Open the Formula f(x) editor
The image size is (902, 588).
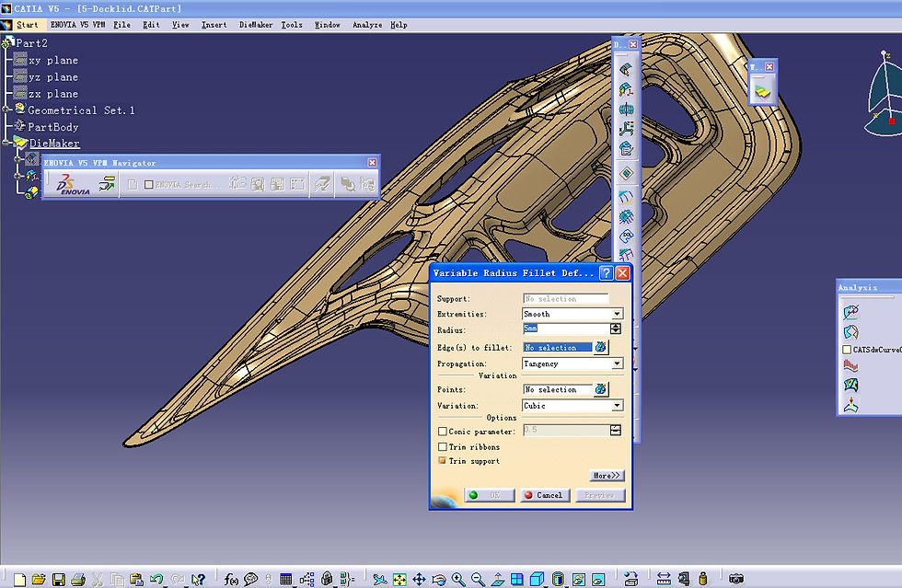coord(231,579)
